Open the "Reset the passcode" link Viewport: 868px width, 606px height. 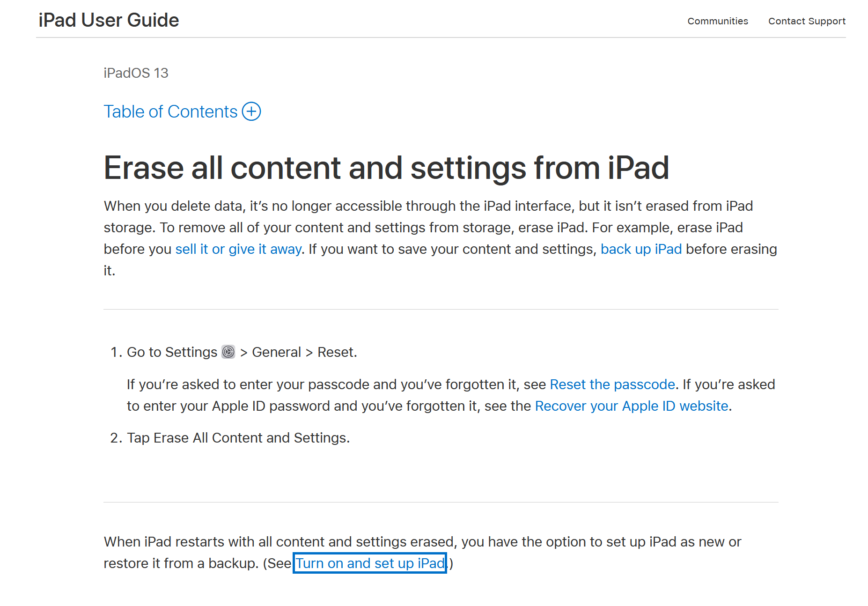(612, 384)
